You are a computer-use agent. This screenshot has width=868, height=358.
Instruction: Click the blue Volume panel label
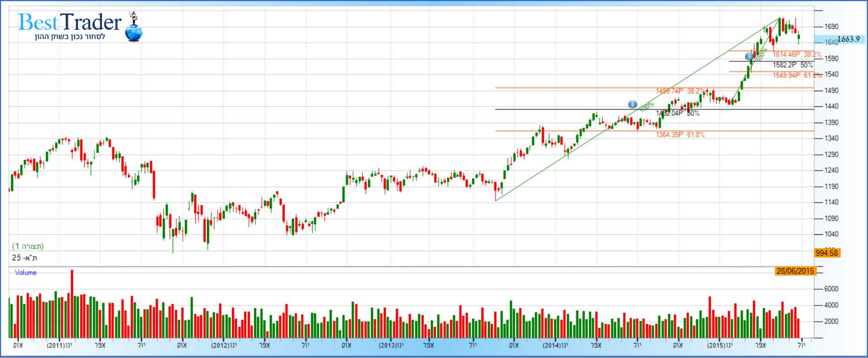(26, 273)
